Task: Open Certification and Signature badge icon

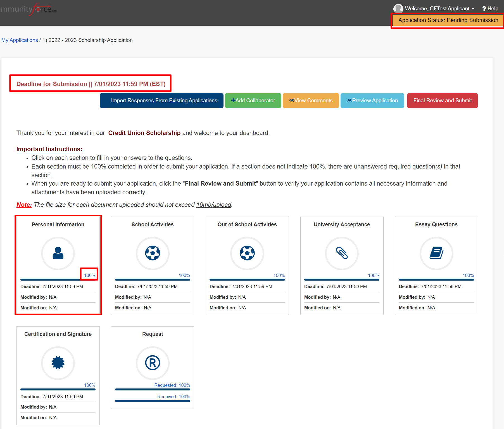Action: [58, 363]
